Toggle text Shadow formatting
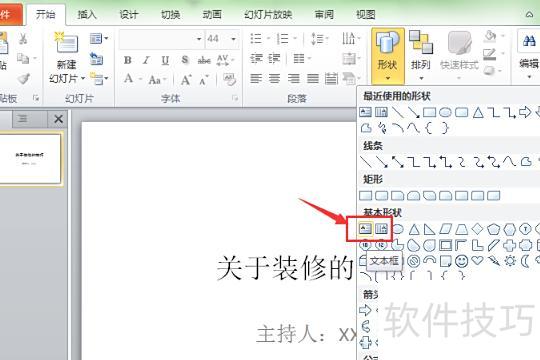The width and height of the screenshot is (540, 360). 185,60
